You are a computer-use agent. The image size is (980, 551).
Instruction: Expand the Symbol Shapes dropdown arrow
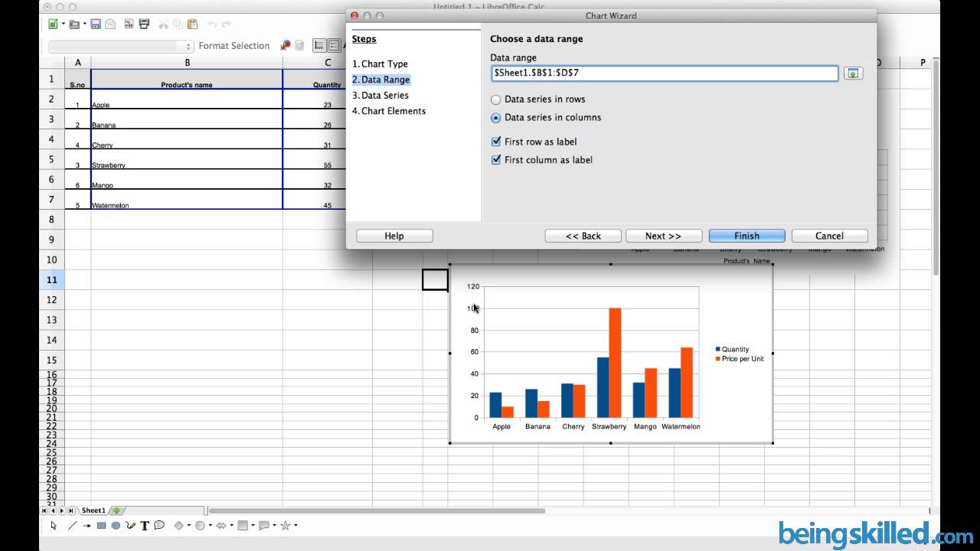pyautogui.click(x=211, y=525)
